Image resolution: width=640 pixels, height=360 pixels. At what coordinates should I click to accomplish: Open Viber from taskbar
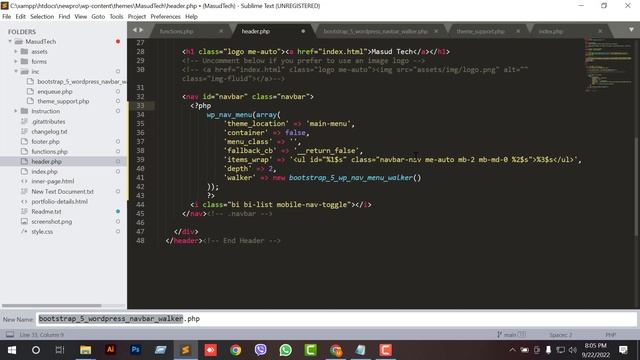point(260,350)
